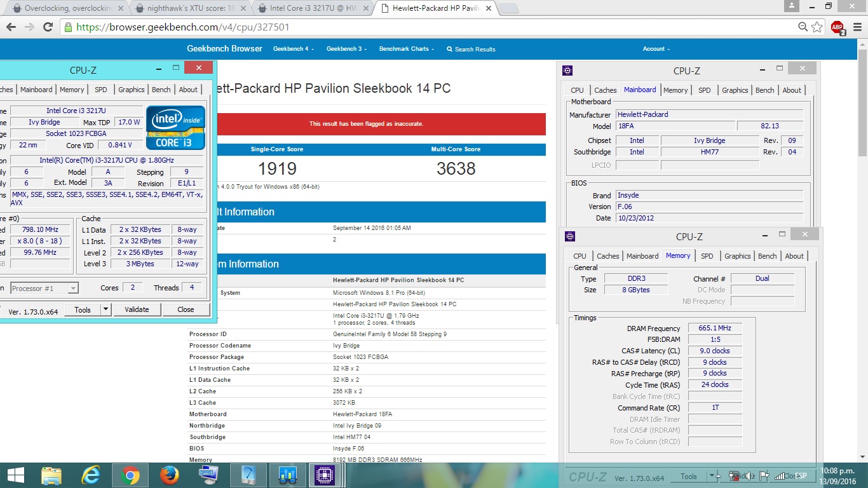Click the Intel Core i3 logo in CPU-Z
The image size is (868, 488).
[x=176, y=128]
